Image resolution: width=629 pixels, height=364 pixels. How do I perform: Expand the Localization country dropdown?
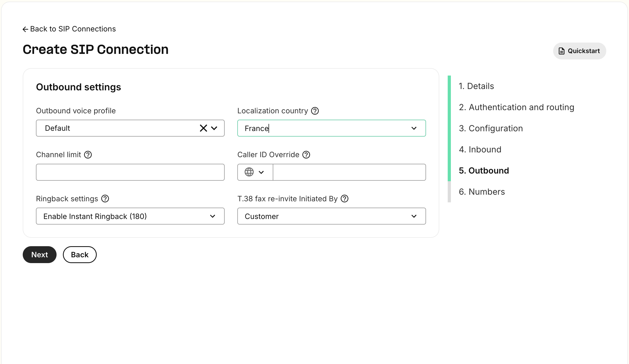tap(414, 128)
